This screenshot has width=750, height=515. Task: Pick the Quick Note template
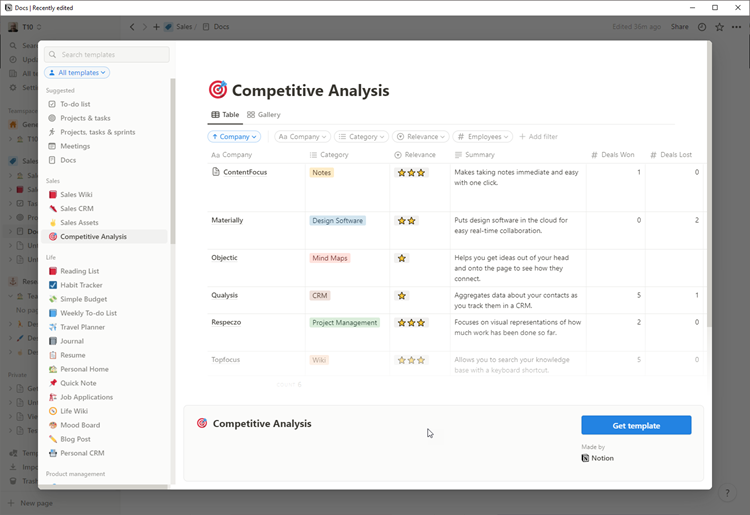tap(78, 383)
